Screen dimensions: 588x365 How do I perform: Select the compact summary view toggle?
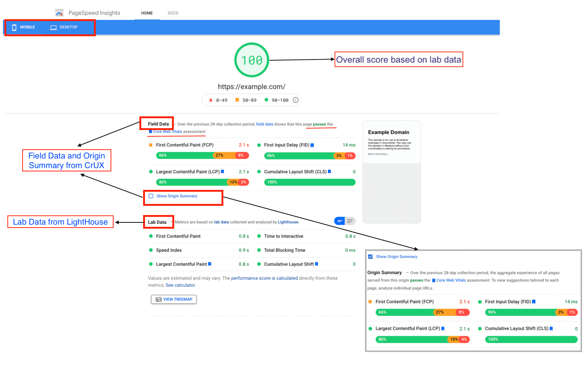[339, 221]
